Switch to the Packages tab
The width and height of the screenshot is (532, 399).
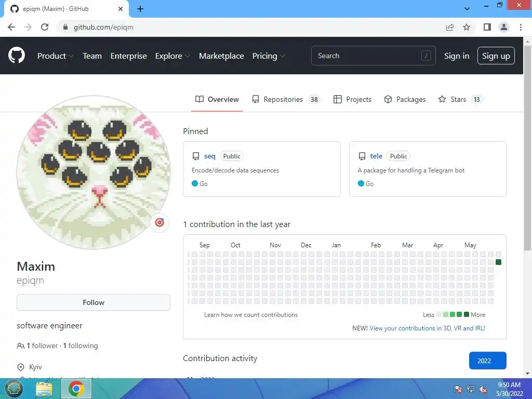coord(405,99)
